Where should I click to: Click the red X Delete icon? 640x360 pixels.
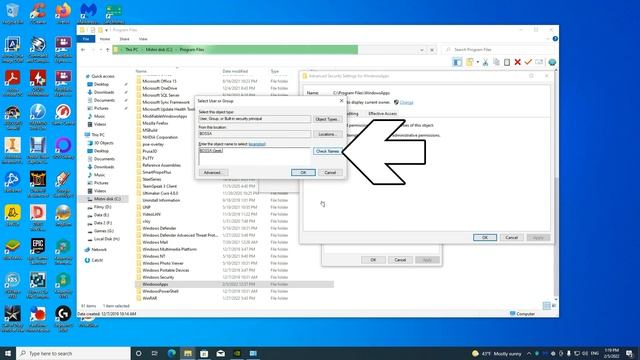tap(518, 62)
